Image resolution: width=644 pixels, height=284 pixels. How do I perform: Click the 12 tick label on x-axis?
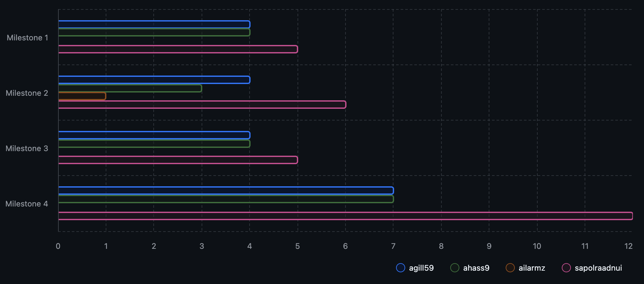tap(628, 246)
